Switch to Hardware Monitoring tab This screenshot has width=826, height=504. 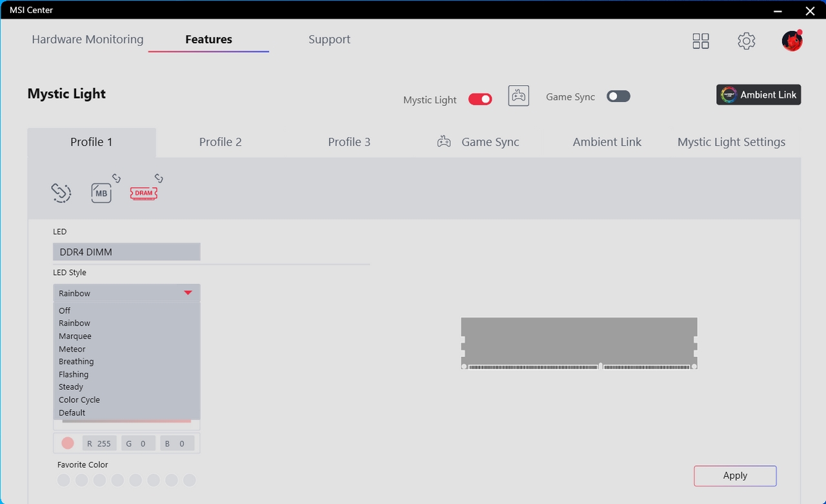pyautogui.click(x=88, y=39)
